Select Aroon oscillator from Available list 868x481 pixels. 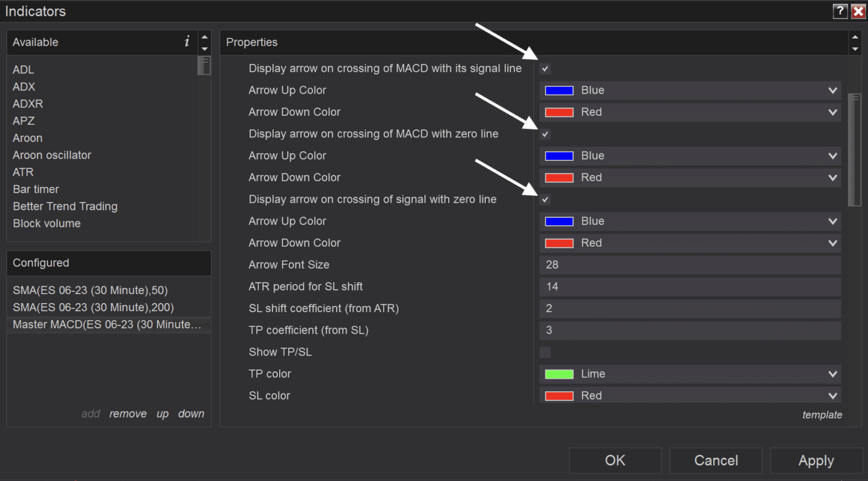tap(52, 155)
